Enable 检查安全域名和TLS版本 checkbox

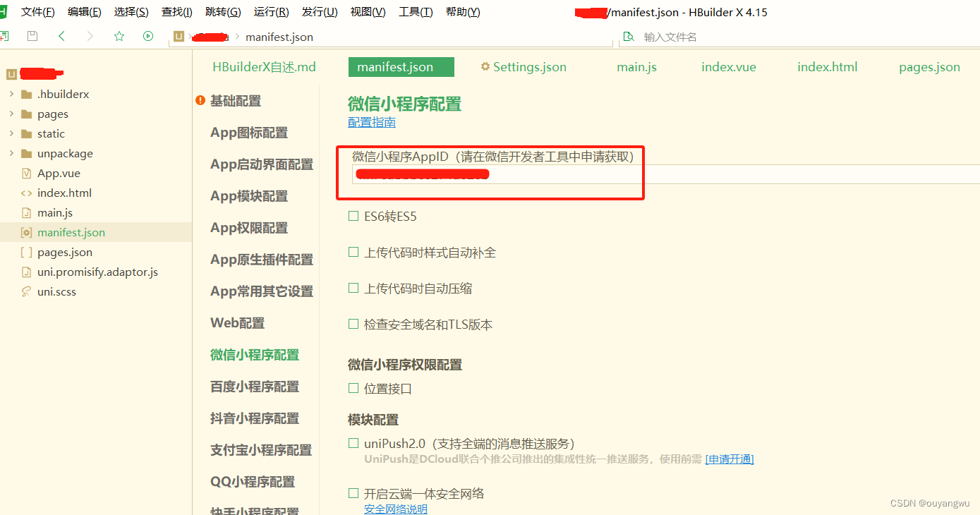point(353,324)
